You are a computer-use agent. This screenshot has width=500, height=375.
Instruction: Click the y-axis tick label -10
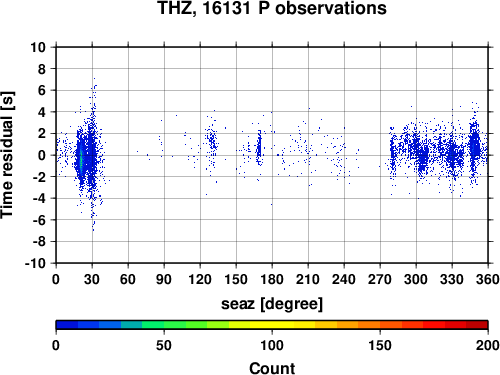pos(35,263)
